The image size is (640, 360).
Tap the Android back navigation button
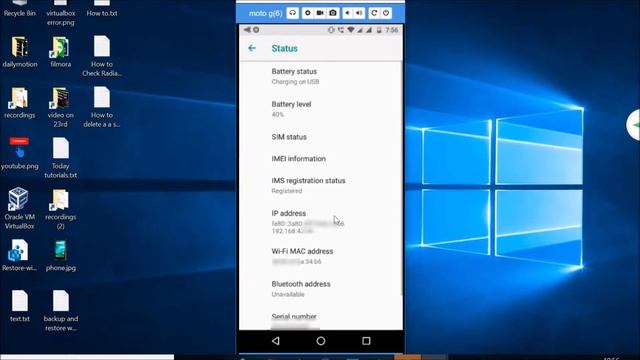pyautogui.click(x=276, y=341)
